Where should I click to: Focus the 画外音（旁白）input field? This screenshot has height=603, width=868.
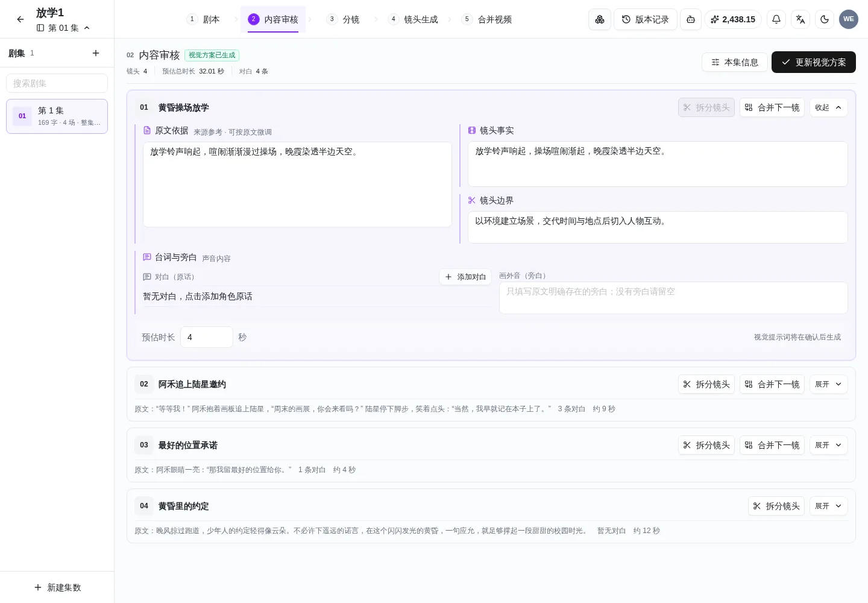click(x=673, y=298)
